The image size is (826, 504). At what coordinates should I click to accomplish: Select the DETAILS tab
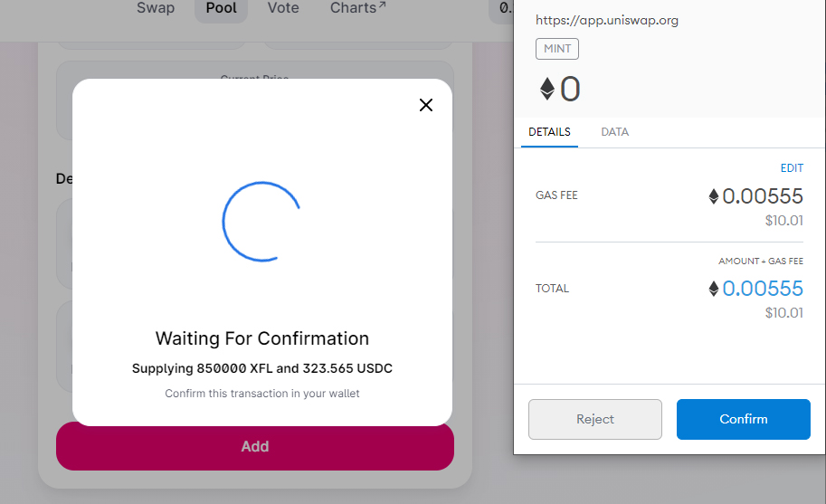(549, 132)
